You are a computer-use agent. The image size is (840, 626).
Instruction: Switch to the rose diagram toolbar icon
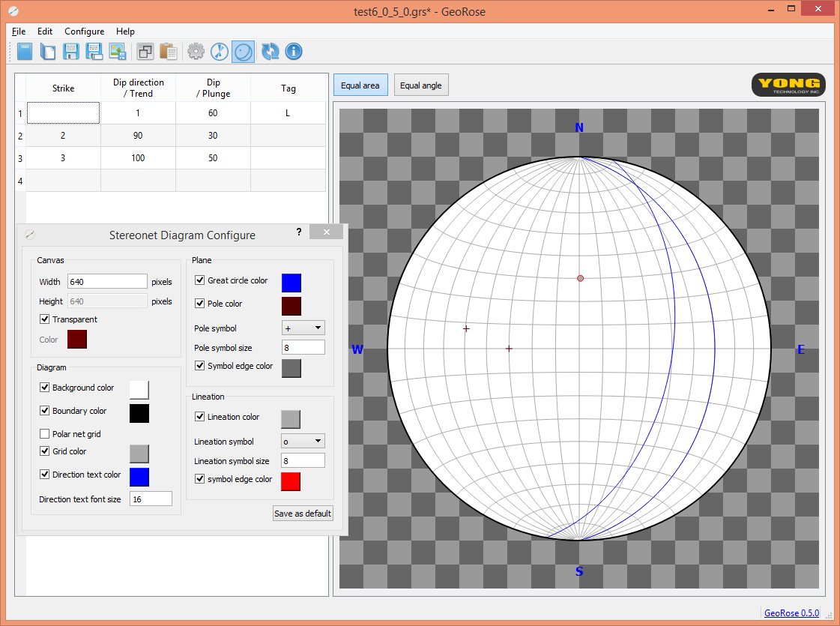tap(220, 52)
